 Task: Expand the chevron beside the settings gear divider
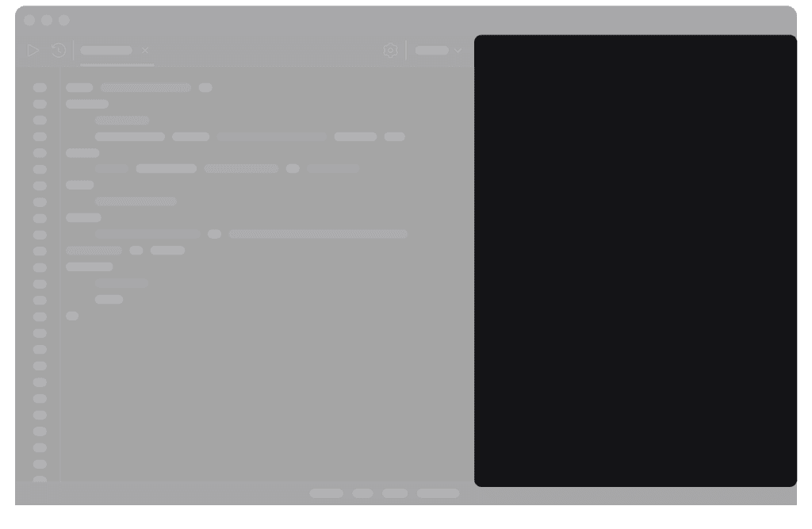458,50
